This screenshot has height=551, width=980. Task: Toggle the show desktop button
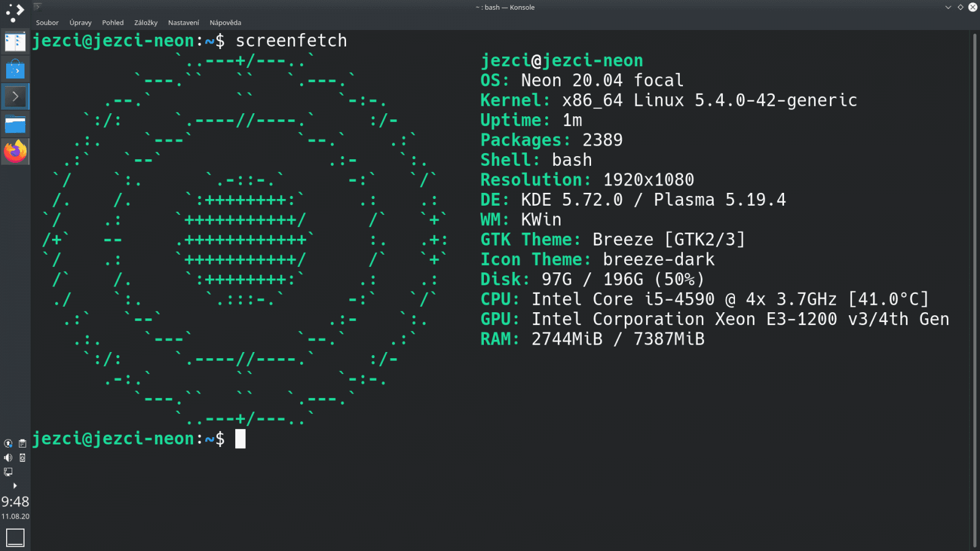click(x=14, y=537)
